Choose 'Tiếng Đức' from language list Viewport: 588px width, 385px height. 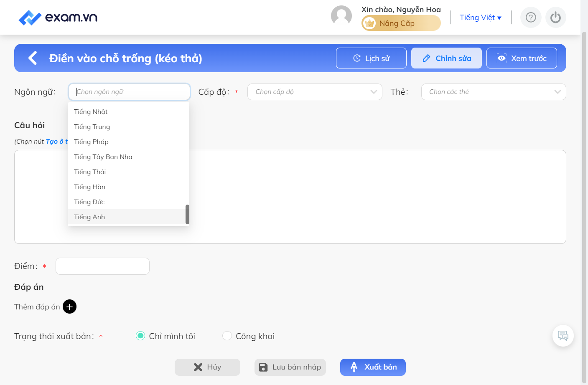129,202
